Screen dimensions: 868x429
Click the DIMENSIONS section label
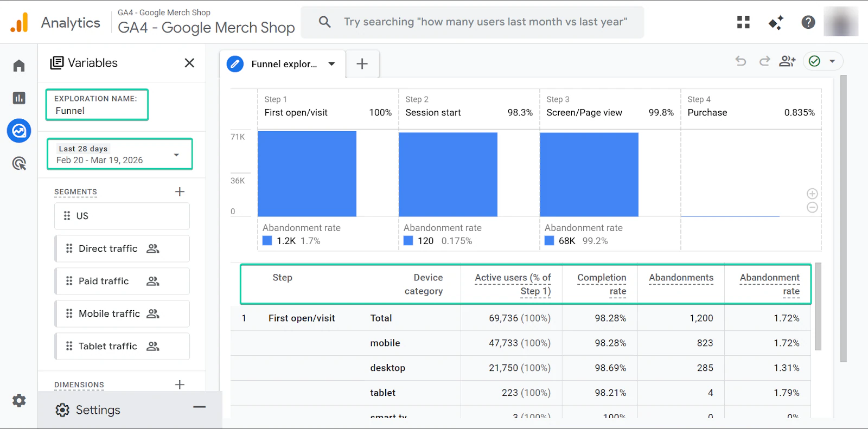coord(79,385)
